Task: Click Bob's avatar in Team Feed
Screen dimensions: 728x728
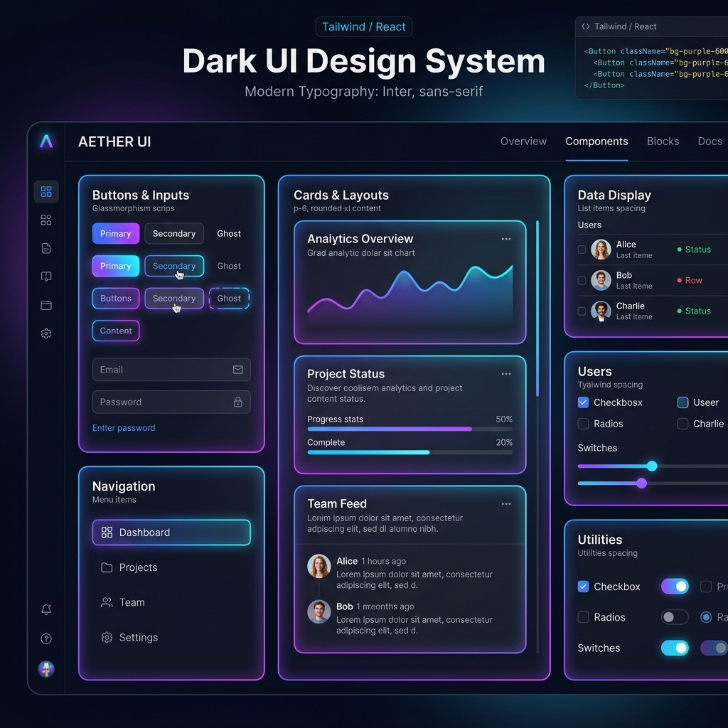Action: (319, 611)
